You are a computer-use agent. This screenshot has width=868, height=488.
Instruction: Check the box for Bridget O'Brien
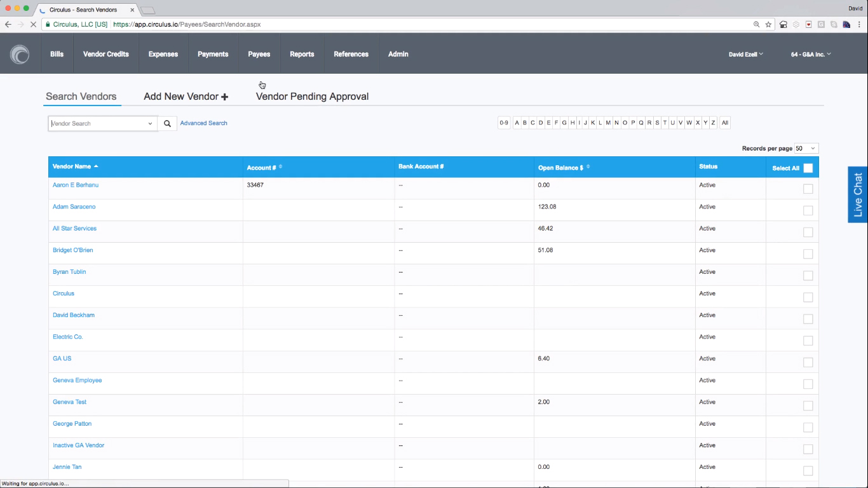(808, 254)
